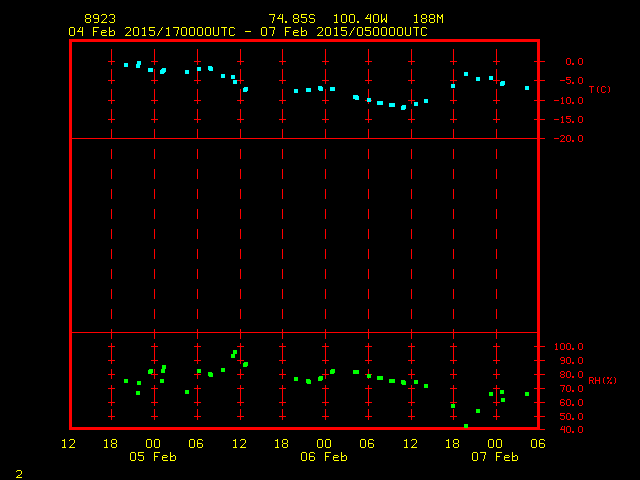The height and width of the screenshot is (480, 640).
Task: Click the start date 04 Feb 2015/170000UTC
Action: pyautogui.click(x=152, y=32)
